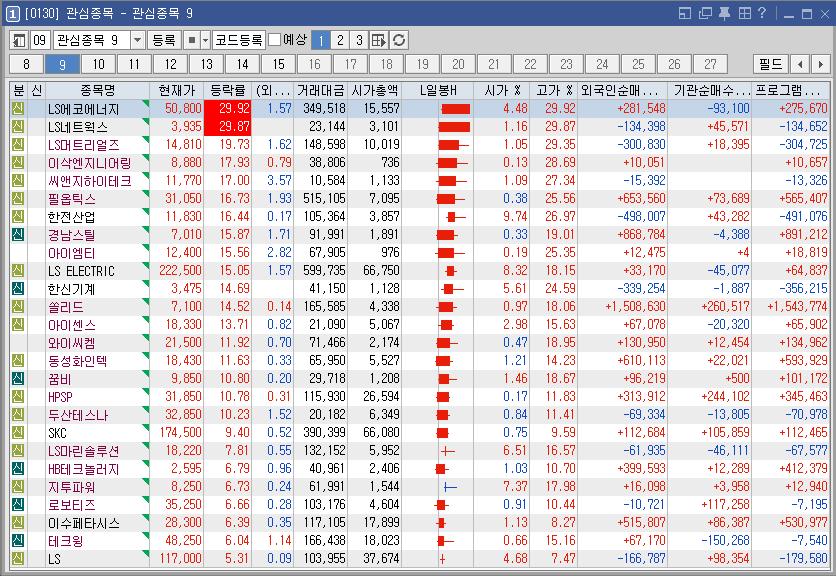Click the 신 icon on 테크윙 row
Viewport: 836px width, 576px height.
coord(18,541)
